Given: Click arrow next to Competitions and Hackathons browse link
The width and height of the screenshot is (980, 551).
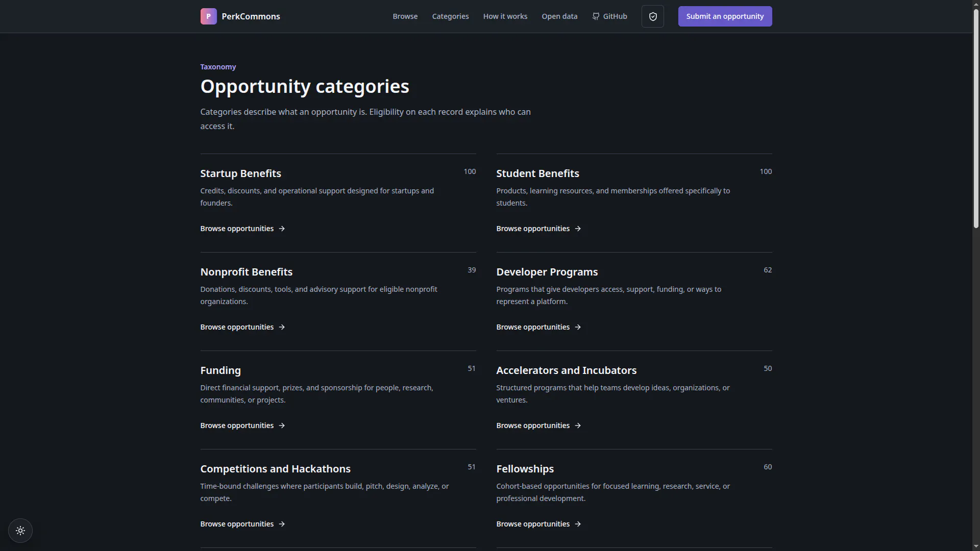Looking at the screenshot, I should 282,524.
